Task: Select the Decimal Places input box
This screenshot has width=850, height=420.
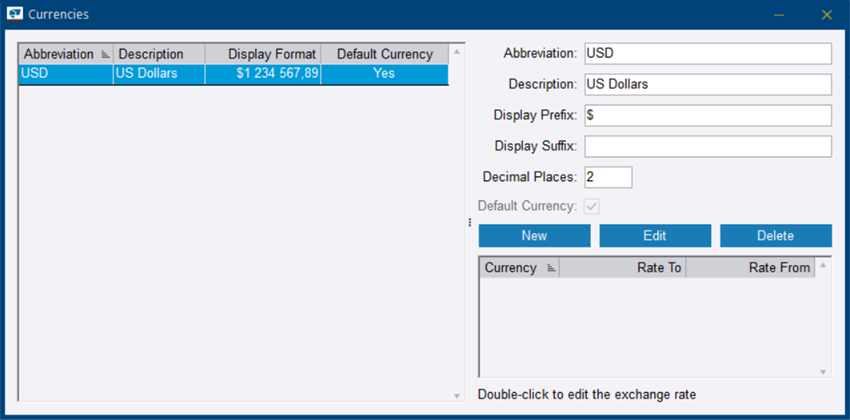Action: click(x=608, y=177)
